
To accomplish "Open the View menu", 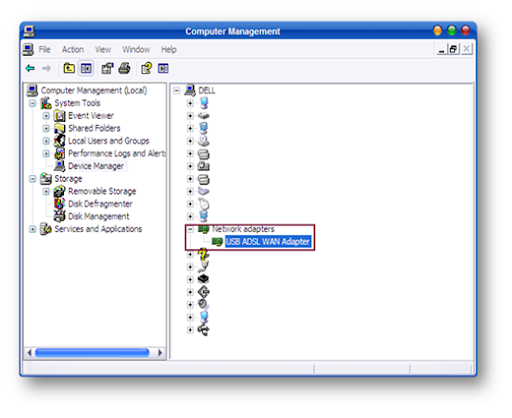I will coord(103,50).
